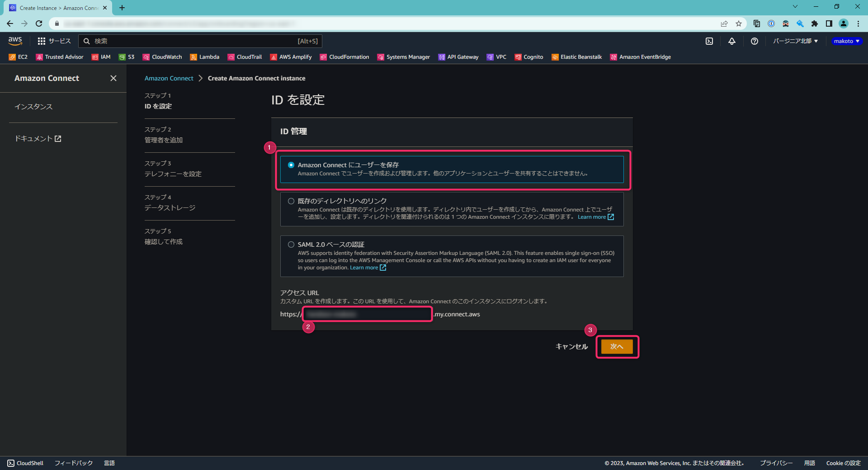Open the makoto account menu
This screenshot has height=470, width=868.
click(x=846, y=41)
